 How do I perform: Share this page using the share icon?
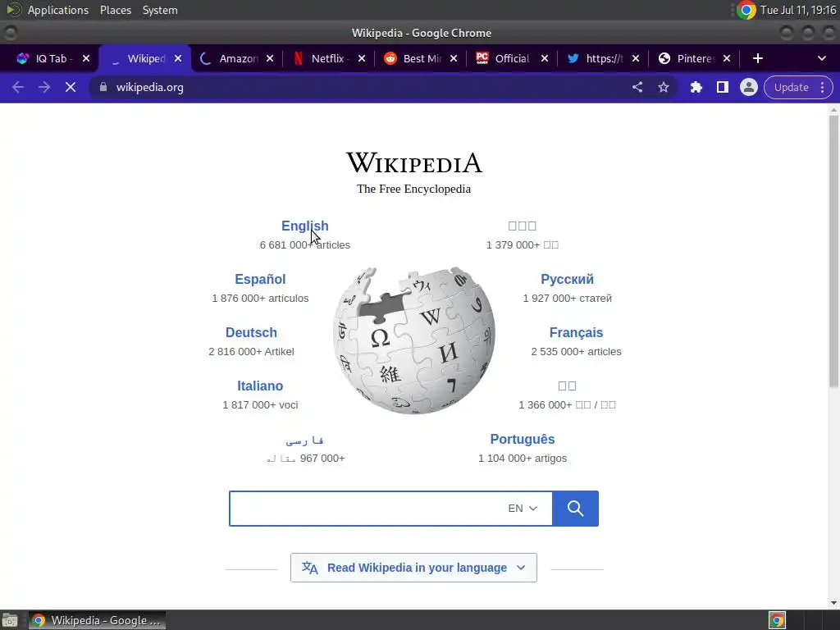[637, 87]
